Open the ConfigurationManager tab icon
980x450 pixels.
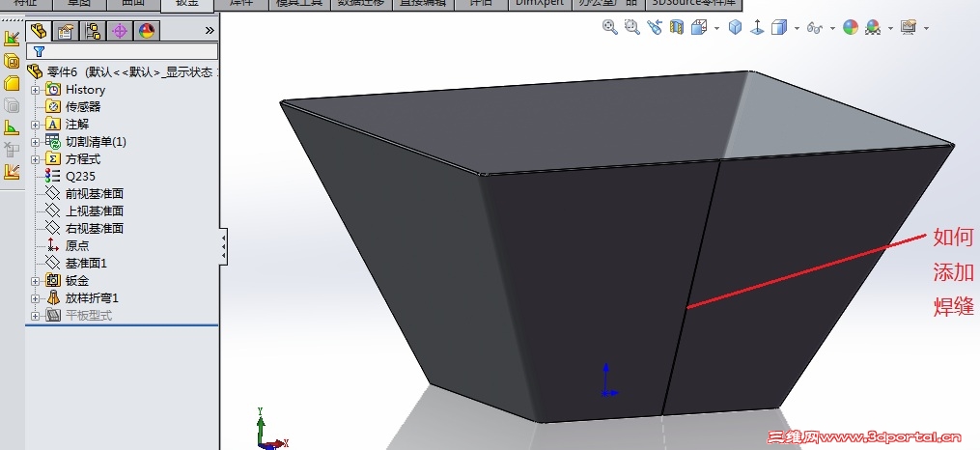93,31
